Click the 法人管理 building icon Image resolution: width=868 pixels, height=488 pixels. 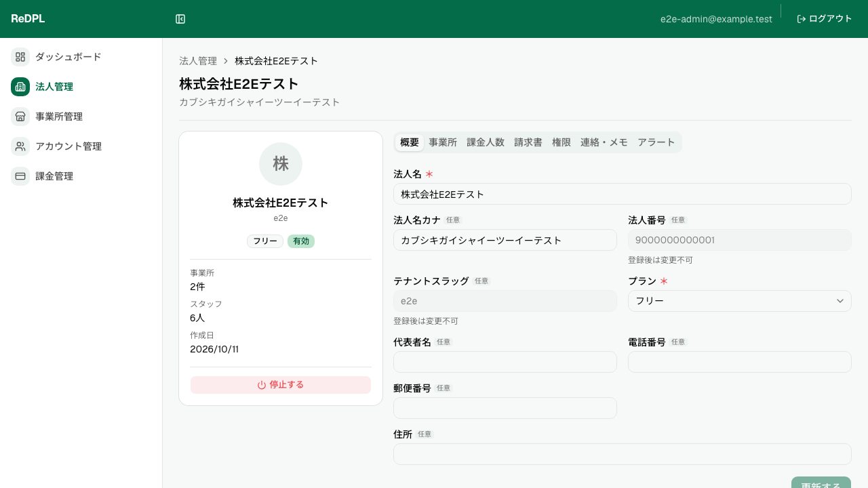pyautogui.click(x=20, y=87)
